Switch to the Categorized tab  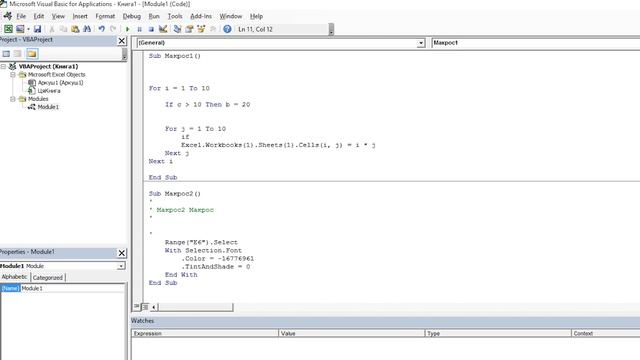tap(48, 278)
